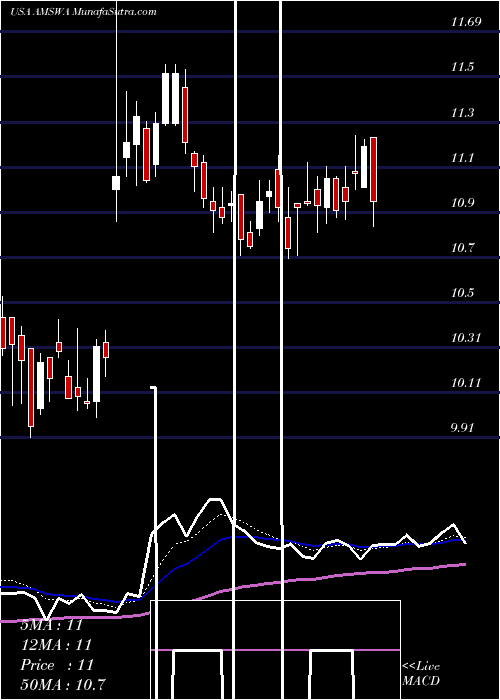The height and width of the screenshot is (700, 500).
Task: Click the 11.1 price axis label
Action: [x=462, y=158]
